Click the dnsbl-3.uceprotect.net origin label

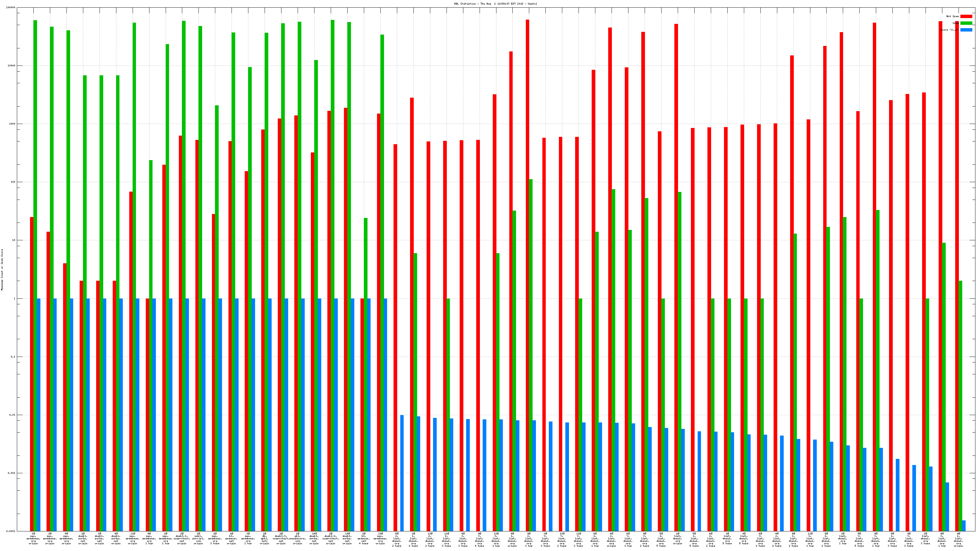tap(281, 538)
